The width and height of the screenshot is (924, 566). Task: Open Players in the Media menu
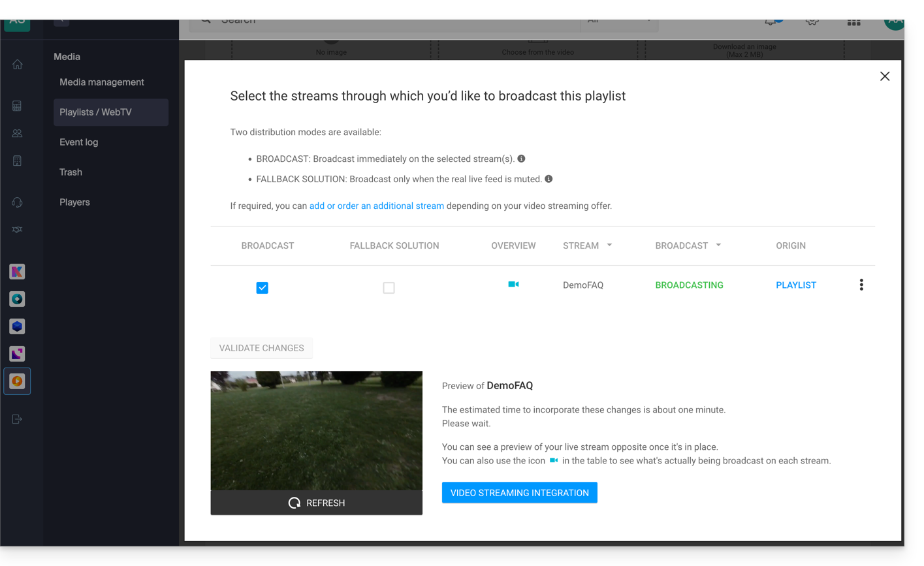(x=75, y=202)
